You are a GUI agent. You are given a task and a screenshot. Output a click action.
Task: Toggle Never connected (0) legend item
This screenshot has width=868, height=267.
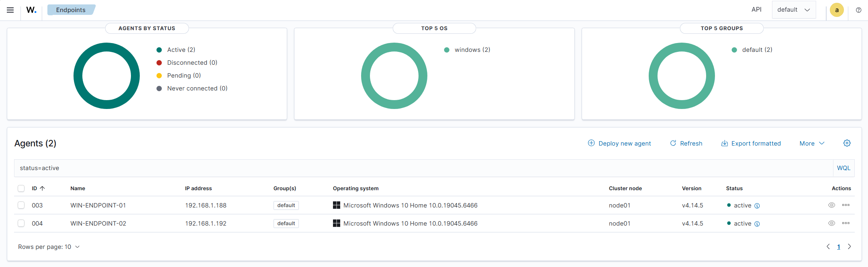(192, 88)
